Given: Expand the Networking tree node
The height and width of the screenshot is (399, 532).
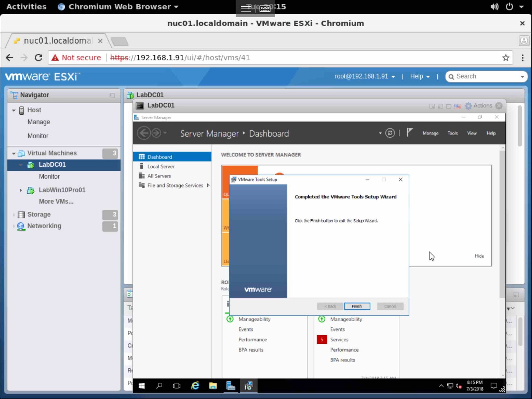Looking at the screenshot, I should click(14, 226).
